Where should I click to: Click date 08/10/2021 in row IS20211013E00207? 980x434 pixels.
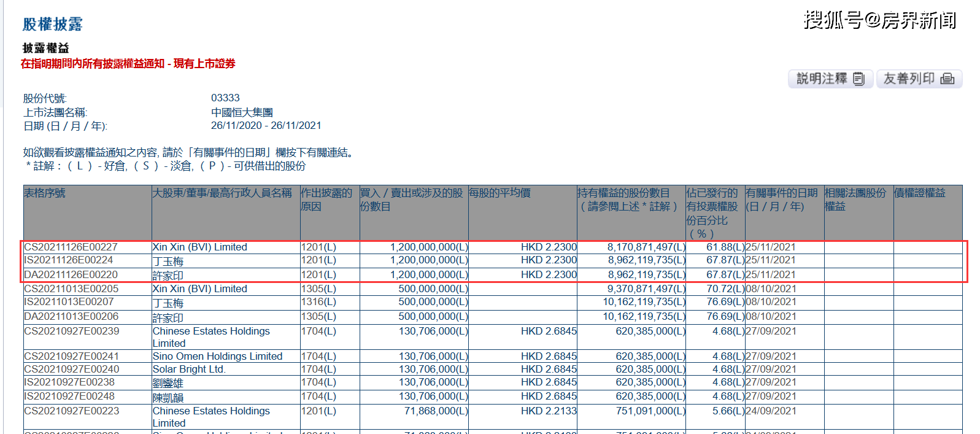click(x=771, y=302)
